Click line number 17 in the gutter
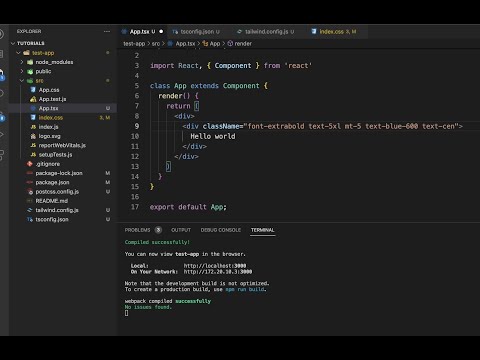The image size is (480, 360). coord(135,207)
